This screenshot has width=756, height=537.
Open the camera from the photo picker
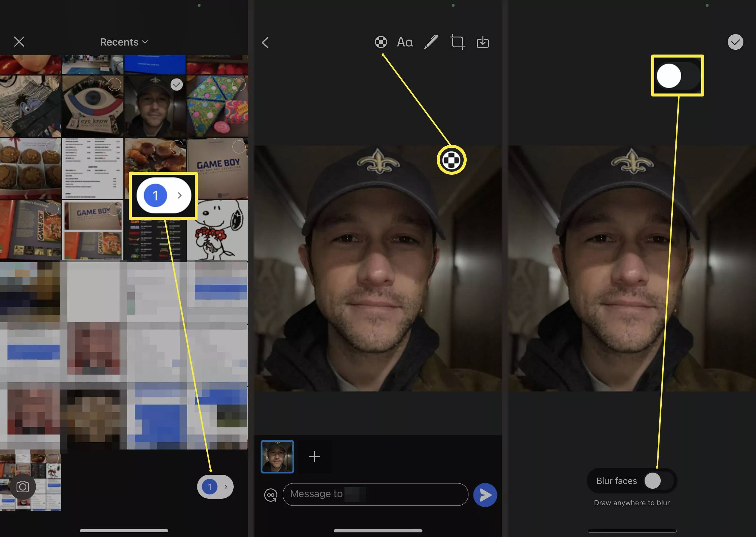(x=22, y=486)
